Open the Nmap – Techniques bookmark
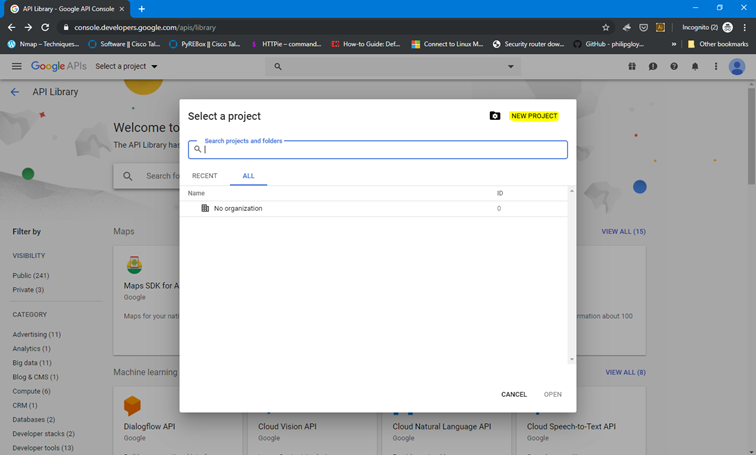This screenshot has width=756, height=455. pos(43,44)
